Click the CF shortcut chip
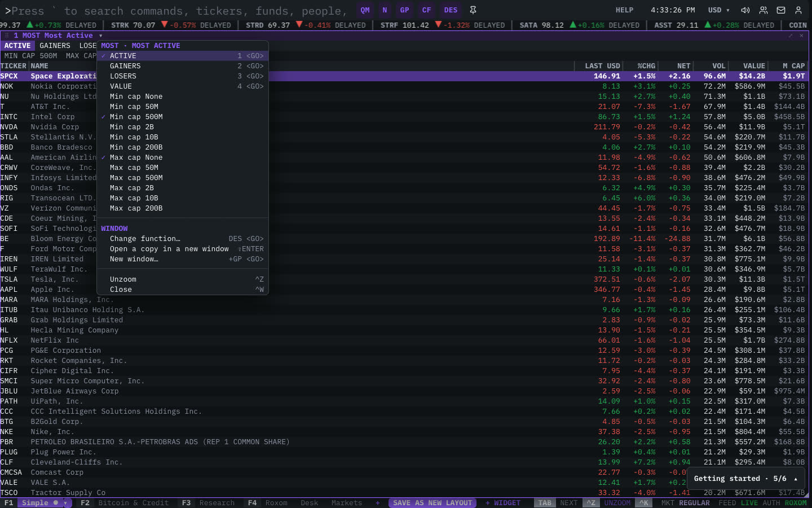This screenshot has height=508, width=812. click(x=426, y=10)
